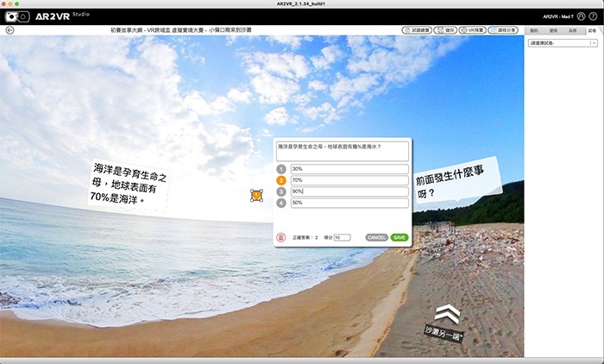Open VR預覽 preview mode
Screen dimensions: 604x364
tap(471, 30)
